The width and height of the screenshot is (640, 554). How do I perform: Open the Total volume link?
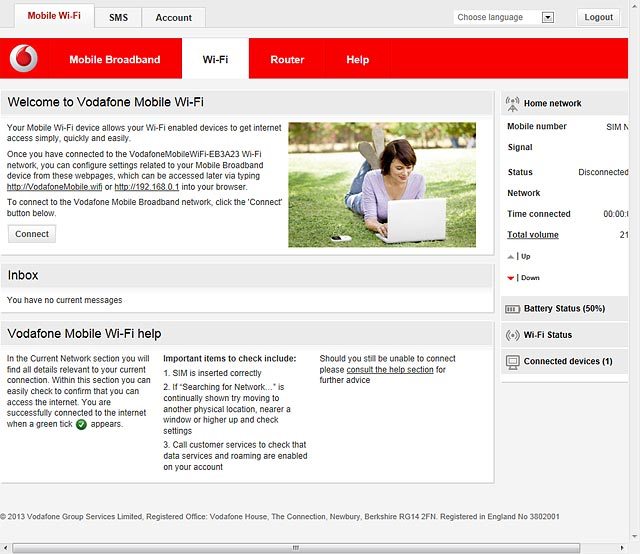[x=533, y=235]
